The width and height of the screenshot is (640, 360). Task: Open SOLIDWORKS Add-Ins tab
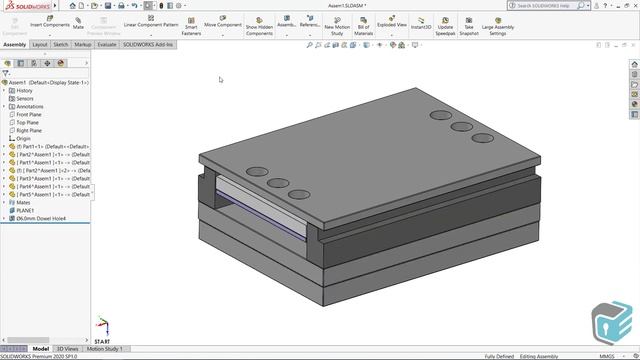click(148, 44)
